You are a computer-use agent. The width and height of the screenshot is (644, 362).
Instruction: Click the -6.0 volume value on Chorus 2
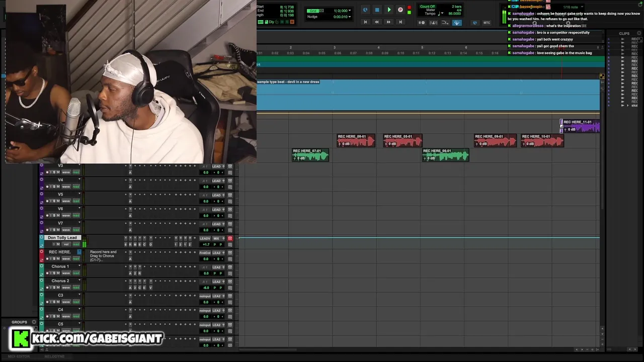pos(206,288)
